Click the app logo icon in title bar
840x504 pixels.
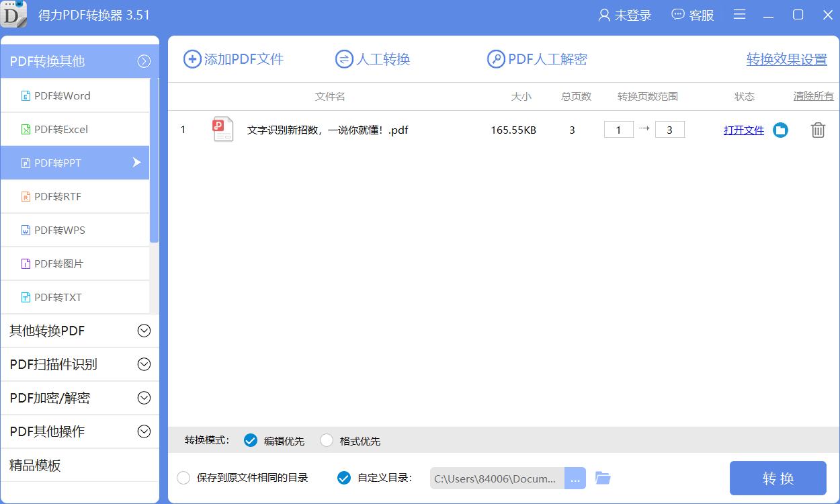[x=14, y=14]
